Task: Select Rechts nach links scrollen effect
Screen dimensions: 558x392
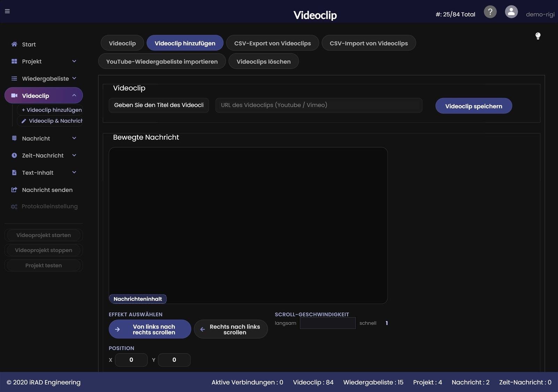Action: (231, 329)
